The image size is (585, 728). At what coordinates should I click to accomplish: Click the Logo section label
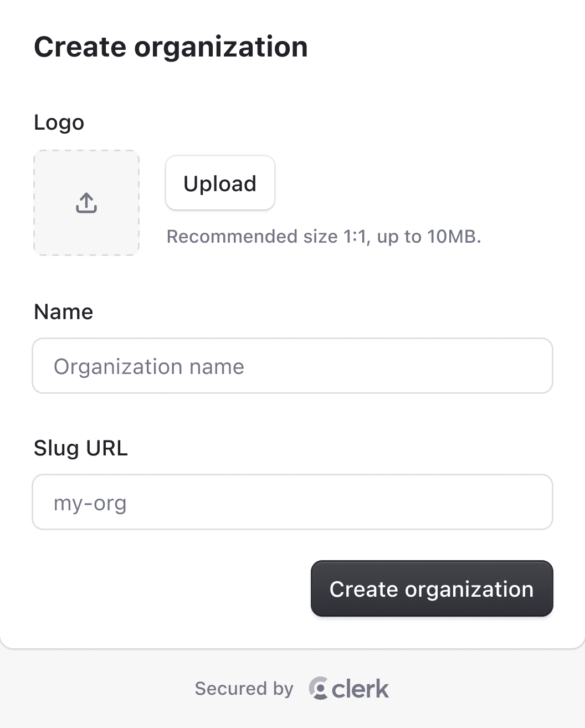(x=59, y=122)
